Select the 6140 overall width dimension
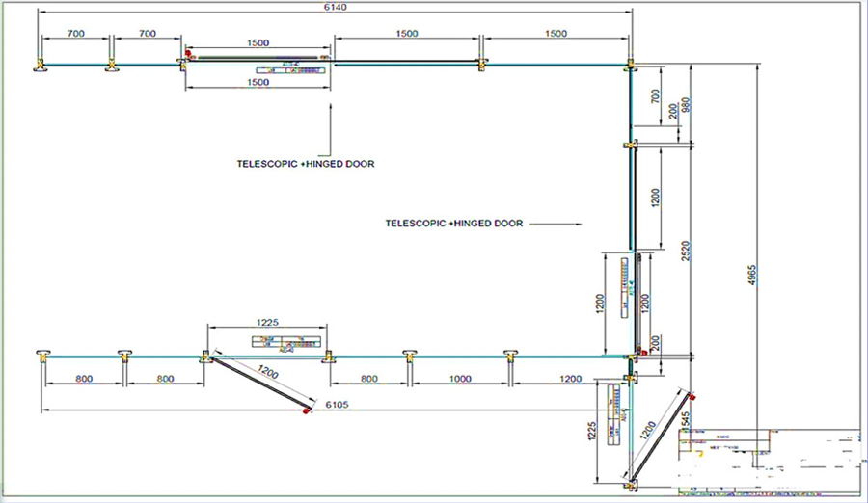Image resolution: width=868 pixels, height=503 pixels. [335, 7]
